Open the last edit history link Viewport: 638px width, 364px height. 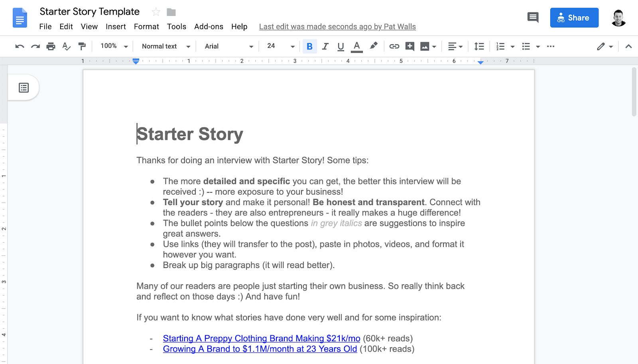(x=337, y=27)
